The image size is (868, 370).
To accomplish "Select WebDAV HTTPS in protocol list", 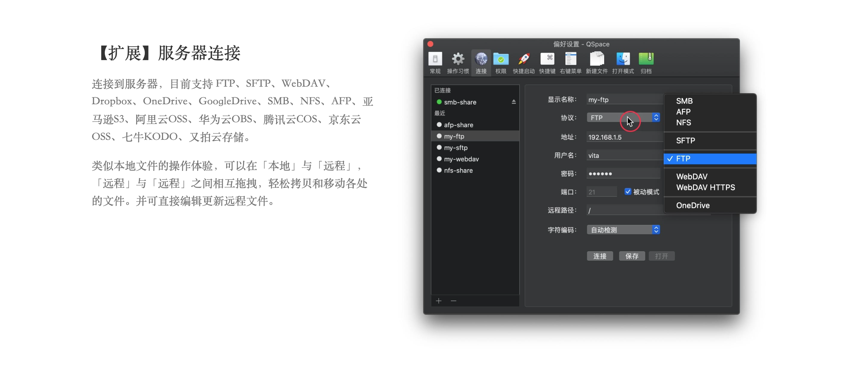I will (705, 187).
